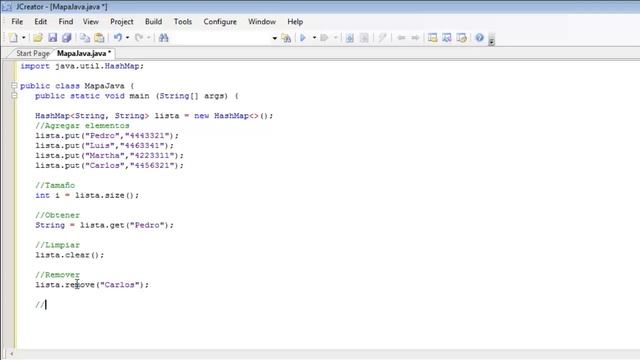
Task: Click the second view panel icon left of the help icon
Action: pos(447,38)
